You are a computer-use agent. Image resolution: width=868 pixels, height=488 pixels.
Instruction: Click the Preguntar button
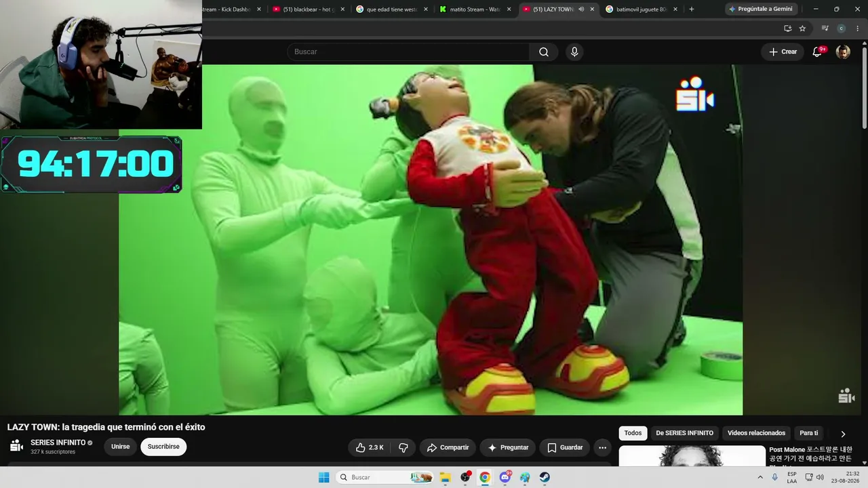507,447
